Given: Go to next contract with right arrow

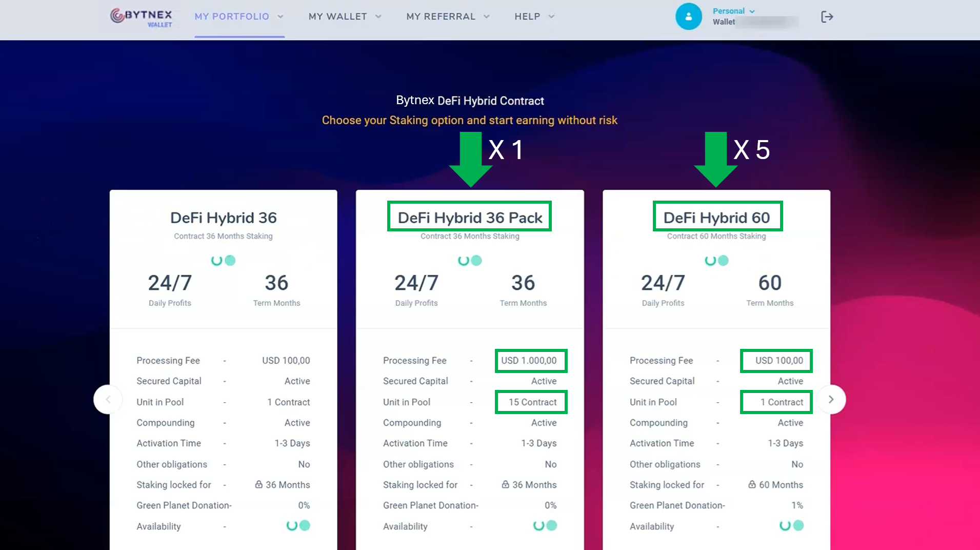Looking at the screenshot, I should point(831,400).
